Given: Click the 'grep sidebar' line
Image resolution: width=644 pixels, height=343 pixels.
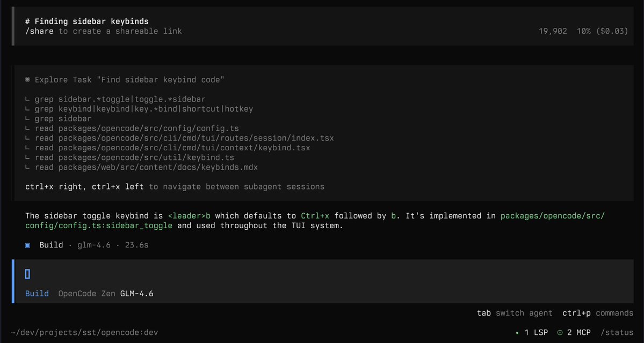Looking at the screenshot, I should point(59,119).
